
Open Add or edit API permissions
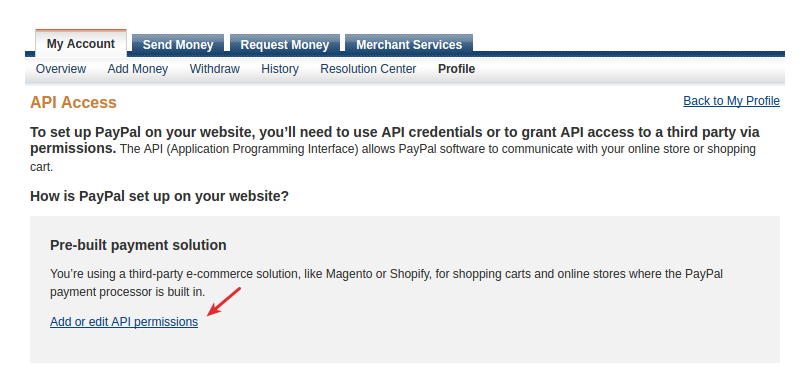pos(124,322)
